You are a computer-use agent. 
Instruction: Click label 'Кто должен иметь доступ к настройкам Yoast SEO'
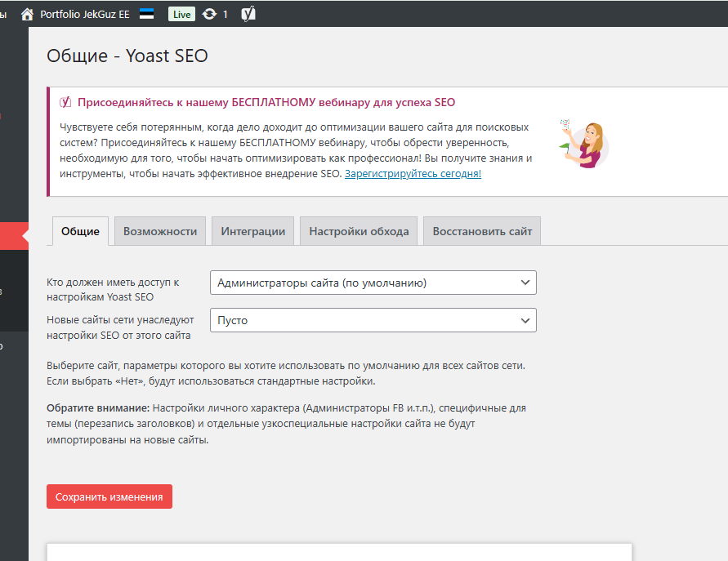[113, 290]
